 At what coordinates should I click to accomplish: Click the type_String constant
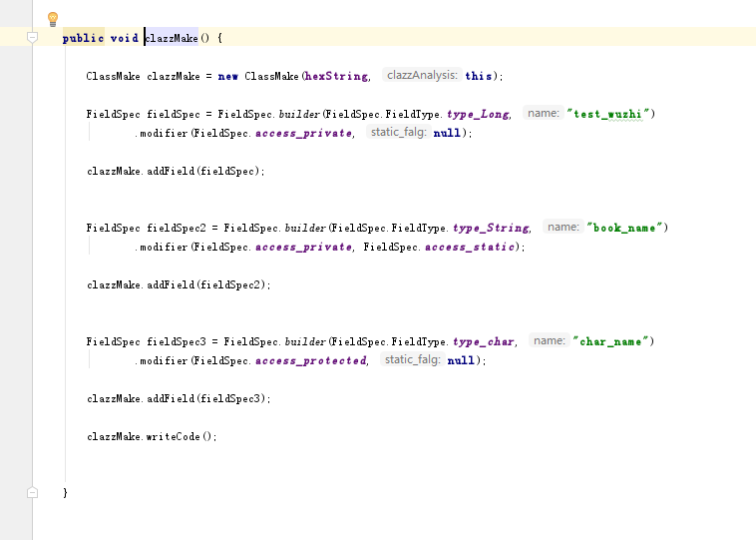click(x=491, y=229)
